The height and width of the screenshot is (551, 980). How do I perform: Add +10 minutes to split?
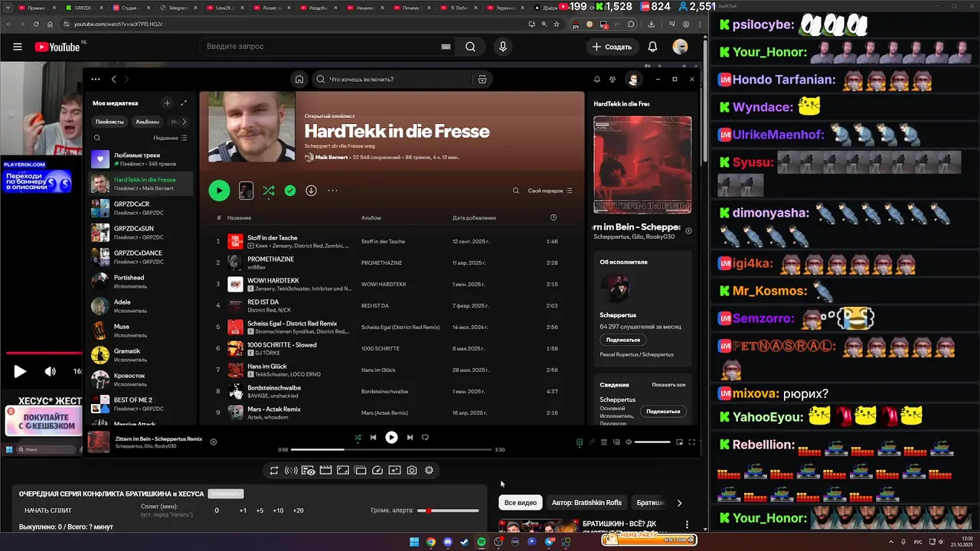click(x=278, y=510)
